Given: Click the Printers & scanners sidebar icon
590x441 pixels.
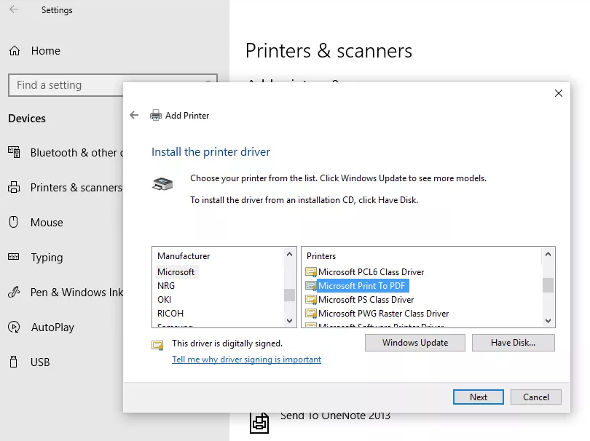Looking at the screenshot, I should [14, 187].
